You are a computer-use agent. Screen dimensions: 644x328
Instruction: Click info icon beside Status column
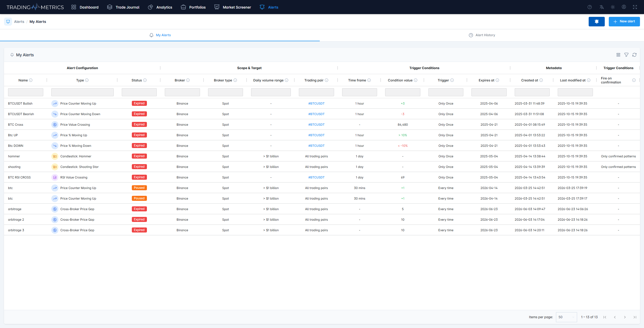tap(145, 80)
